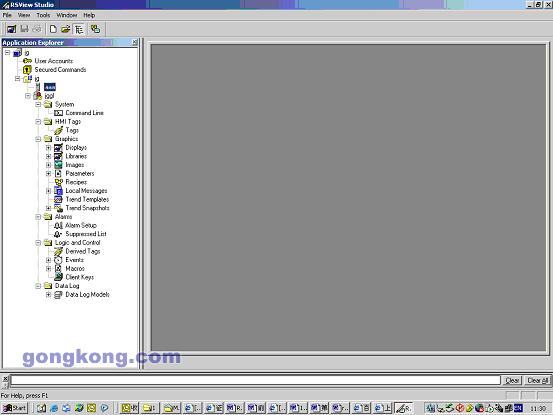Click the Open folder toolbar icon
Screen dimensions: 553x415
pyautogui.click(x=66, y=29)
